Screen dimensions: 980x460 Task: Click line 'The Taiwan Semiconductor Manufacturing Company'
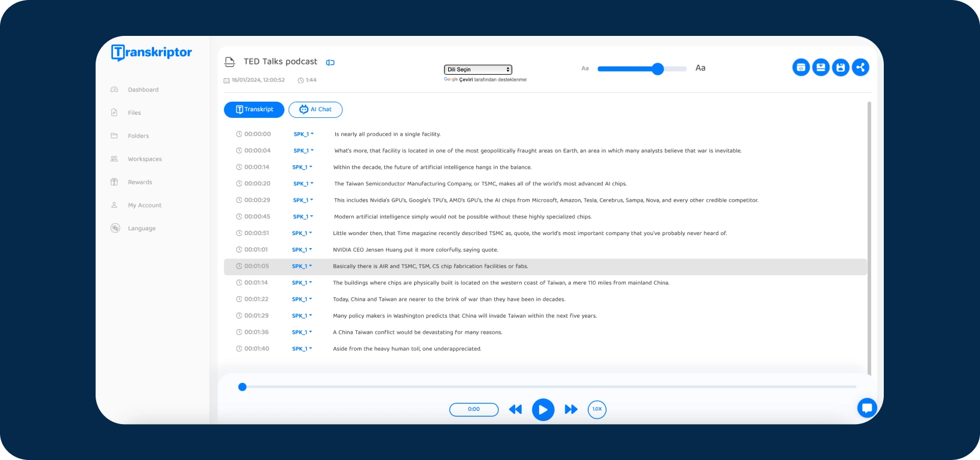coord(480,184)
